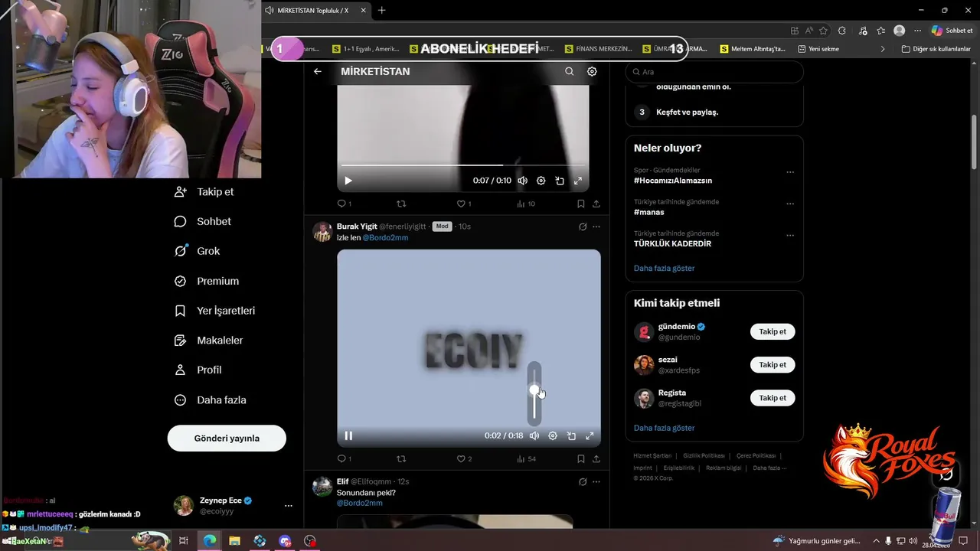Click the Ara search field
This screenshot has height=551, width=980.
(x=714, y=72)
